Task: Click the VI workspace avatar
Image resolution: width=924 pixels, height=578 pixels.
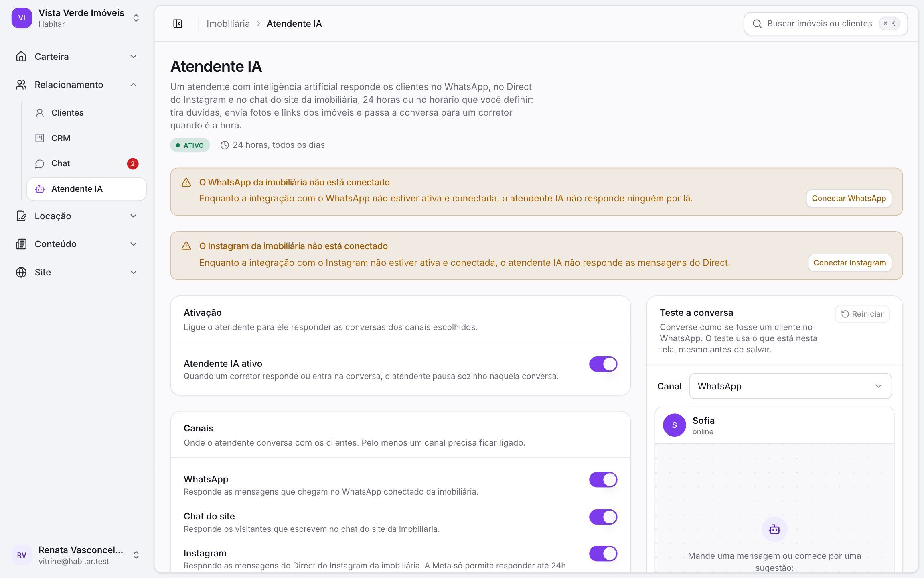Action: (22, 18)
